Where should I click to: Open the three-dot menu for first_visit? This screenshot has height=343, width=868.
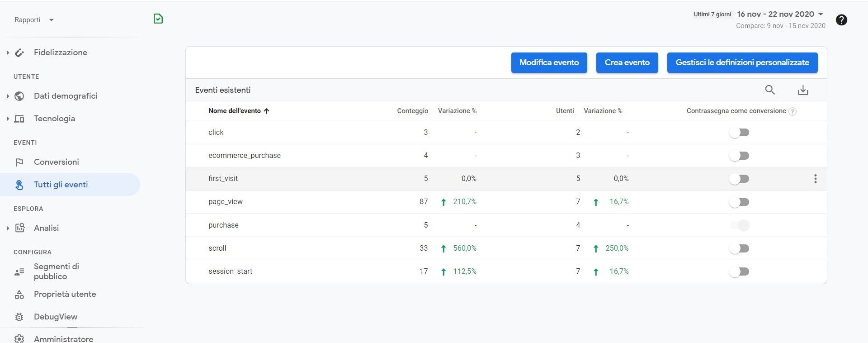pos(816,179)
